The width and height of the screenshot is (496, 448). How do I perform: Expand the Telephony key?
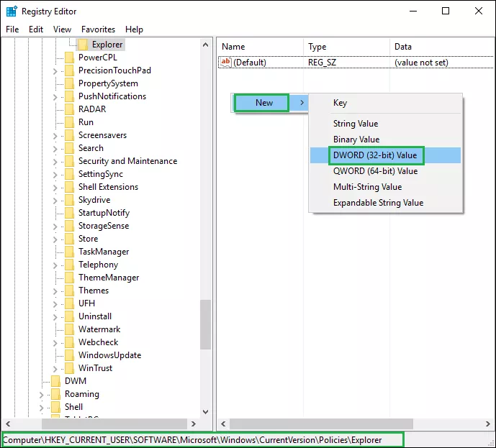click(55, 265)
